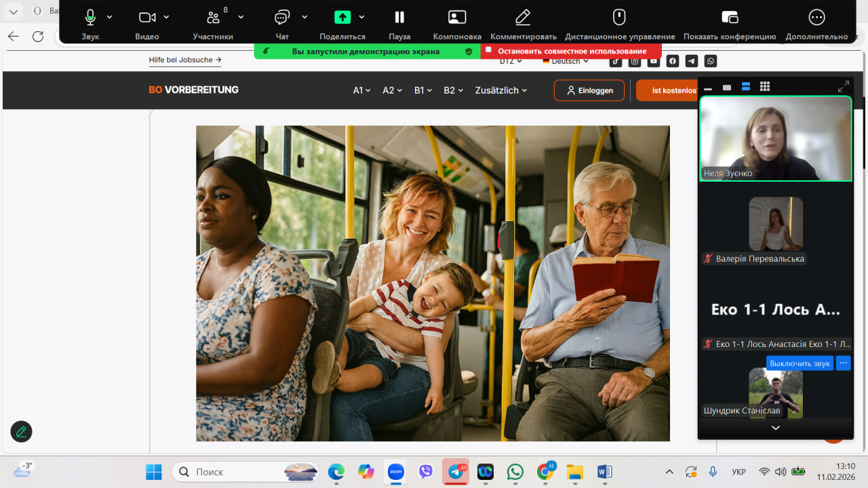Image resolution: width=868 pixels, height=488 pixels.
Task: Click the Einloggen login button
Action: [x=589, y=90]
